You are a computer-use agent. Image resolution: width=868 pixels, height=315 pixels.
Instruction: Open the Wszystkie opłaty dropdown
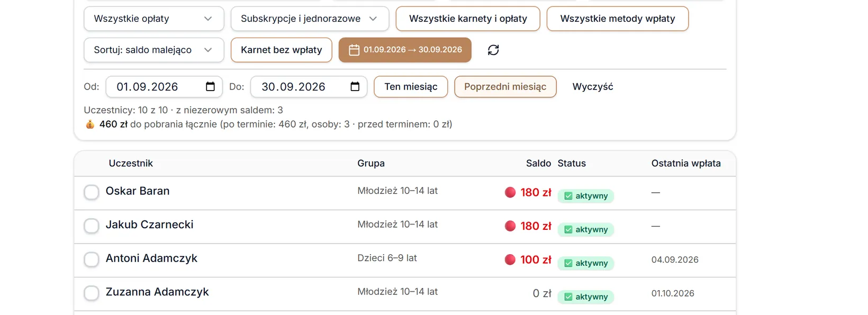154,19
